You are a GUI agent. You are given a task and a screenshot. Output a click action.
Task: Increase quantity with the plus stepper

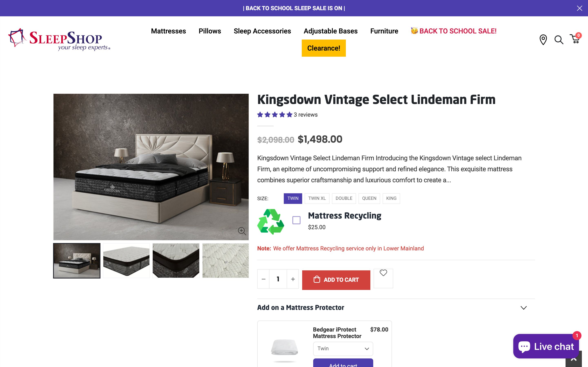coord(293,279)
